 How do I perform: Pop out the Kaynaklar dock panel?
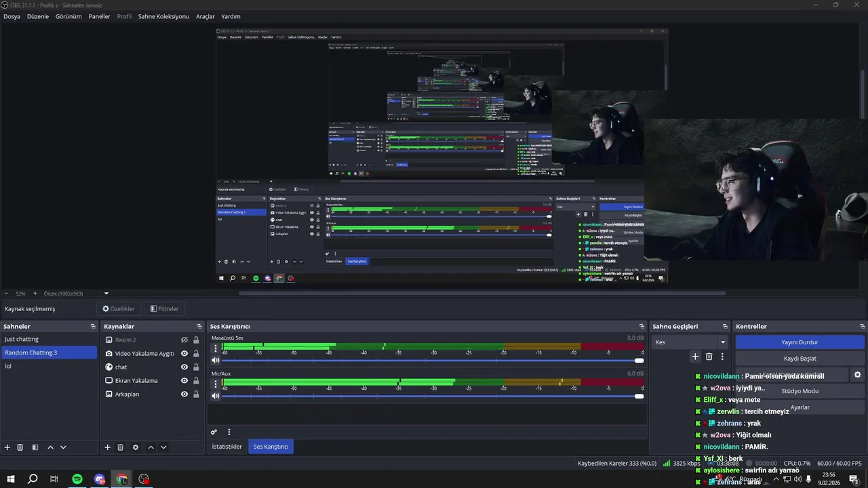[199, 326]
